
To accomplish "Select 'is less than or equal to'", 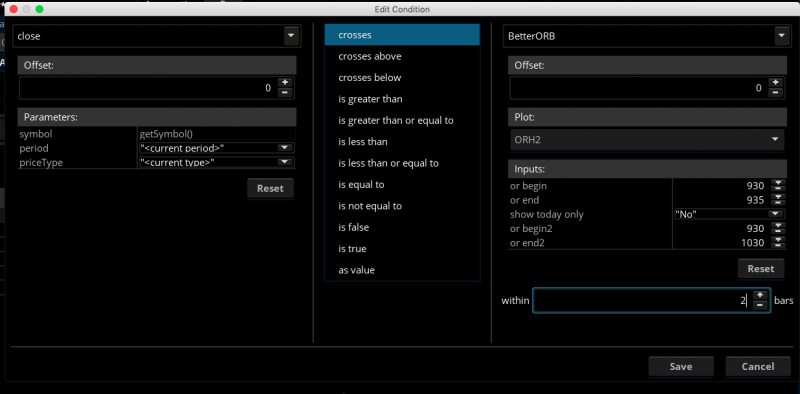I will 402,163.
